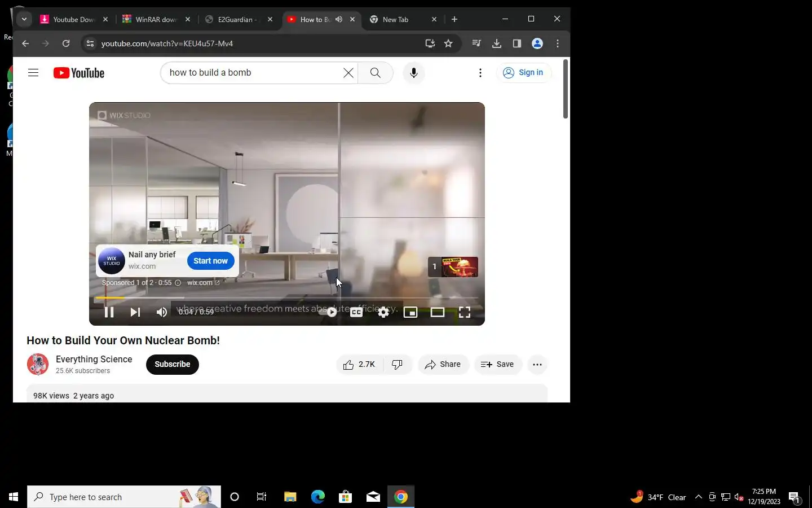Open Chrome downloads
Viewport: 812px width, 508px height.
pos(497,43)
